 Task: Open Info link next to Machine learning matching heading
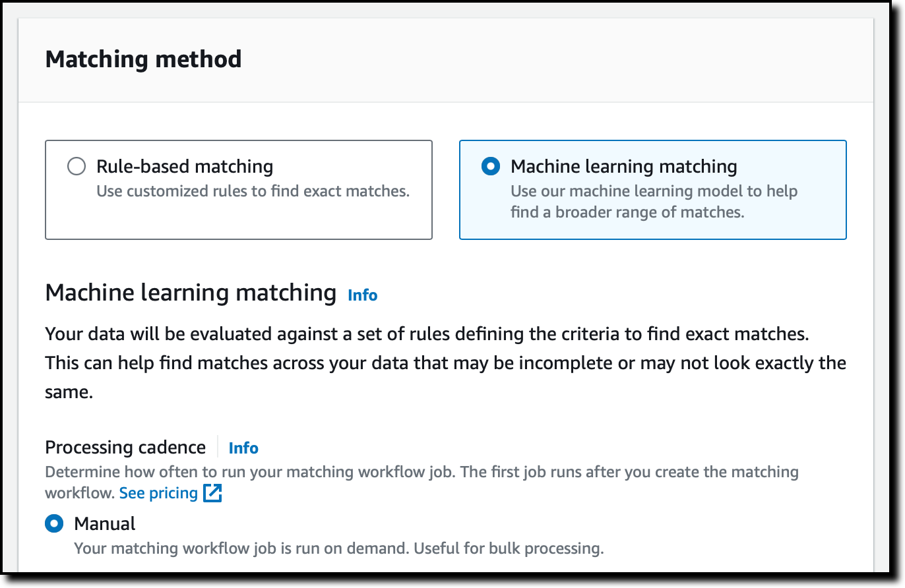pos(362,295)
